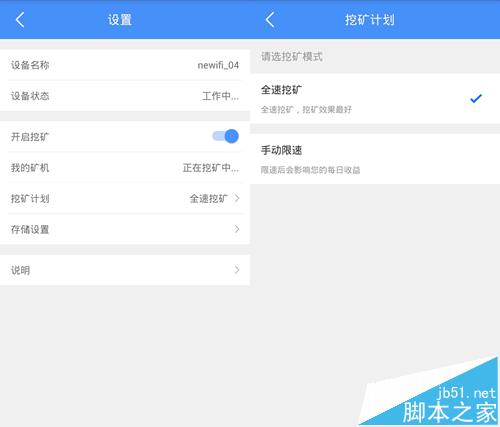Click the newifi_04 device name value
The height and width of the screenshot is (427, 500).
(x=218, y=65)
